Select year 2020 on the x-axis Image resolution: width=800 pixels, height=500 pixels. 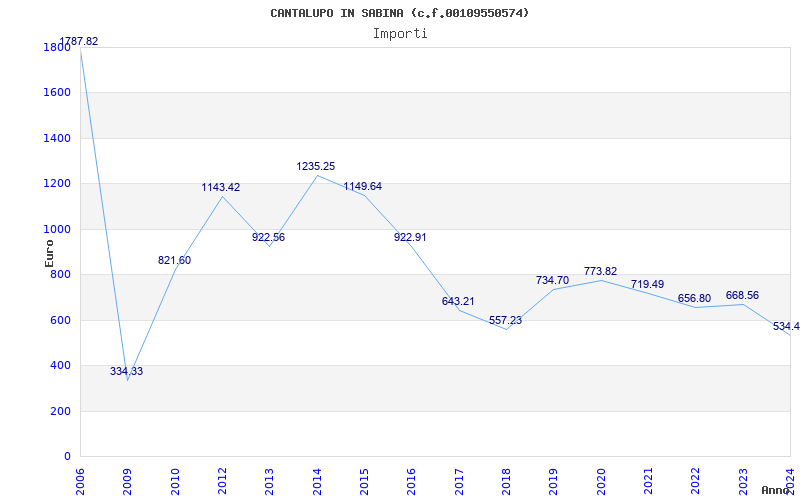602,480
